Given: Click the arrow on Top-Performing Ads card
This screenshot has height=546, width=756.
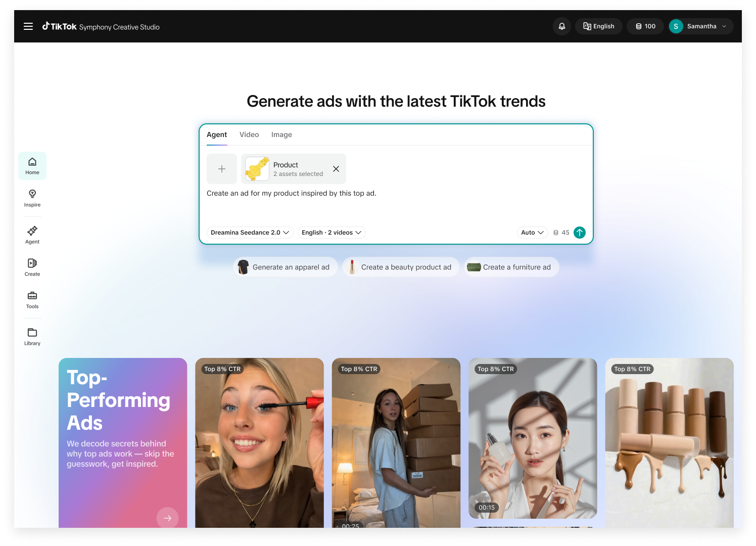Looking at the screenshot, I should [x=167, y=518].
